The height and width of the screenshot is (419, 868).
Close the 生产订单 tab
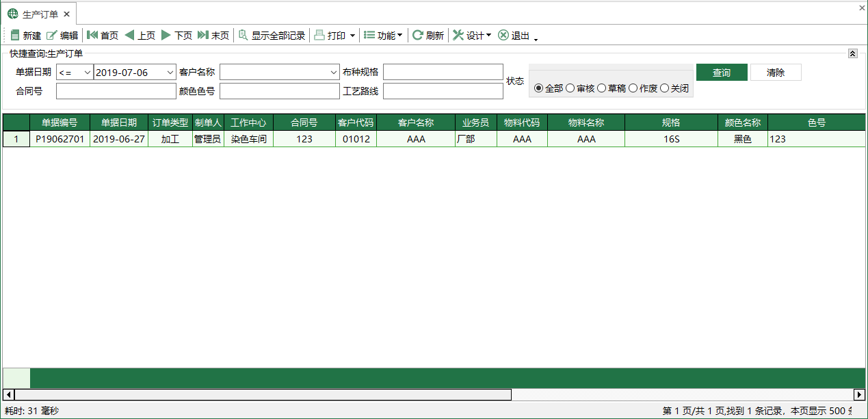(x=66, y=14)
